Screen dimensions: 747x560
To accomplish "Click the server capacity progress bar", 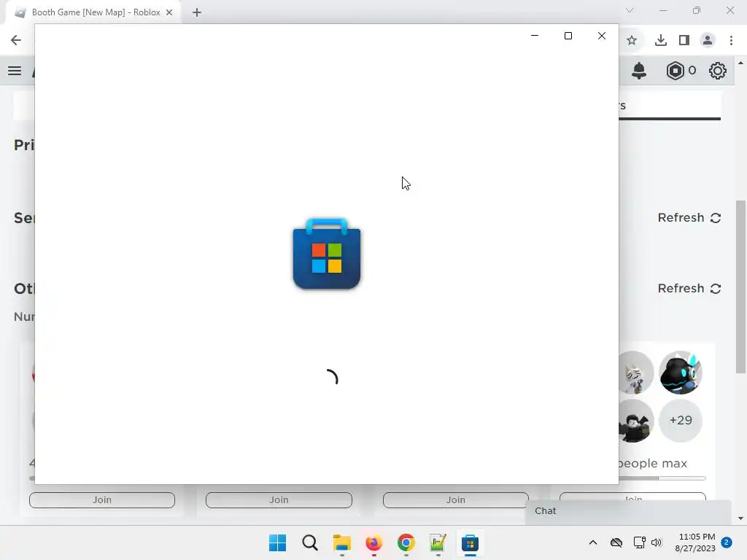I will pyautogui.click(x=662, y=478).
